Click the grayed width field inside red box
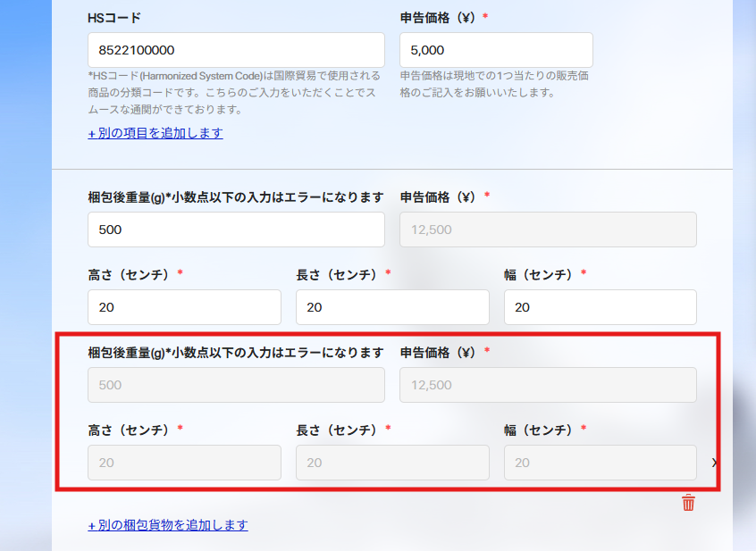This screenshot has width=756, height=551. click(601, 463)
